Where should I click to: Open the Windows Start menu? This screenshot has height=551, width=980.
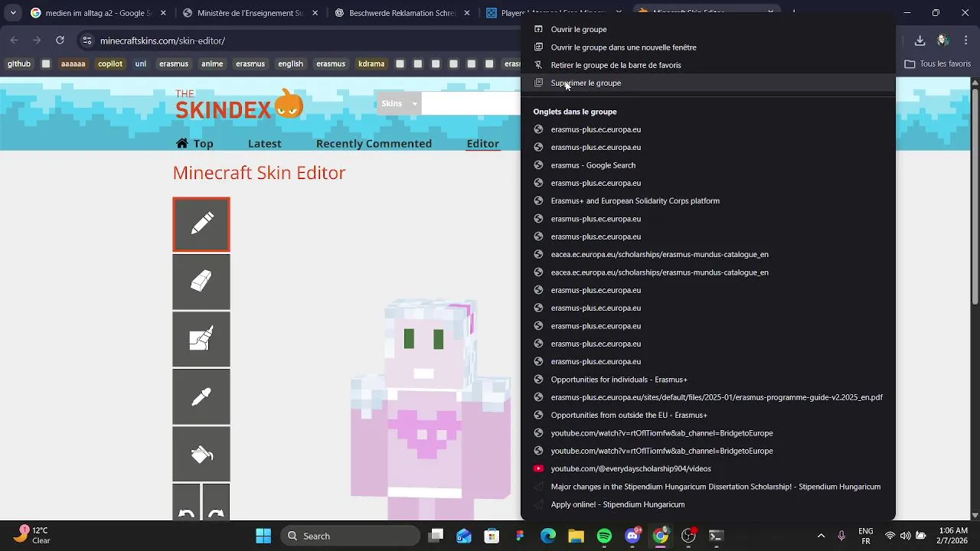click(263, 536)
